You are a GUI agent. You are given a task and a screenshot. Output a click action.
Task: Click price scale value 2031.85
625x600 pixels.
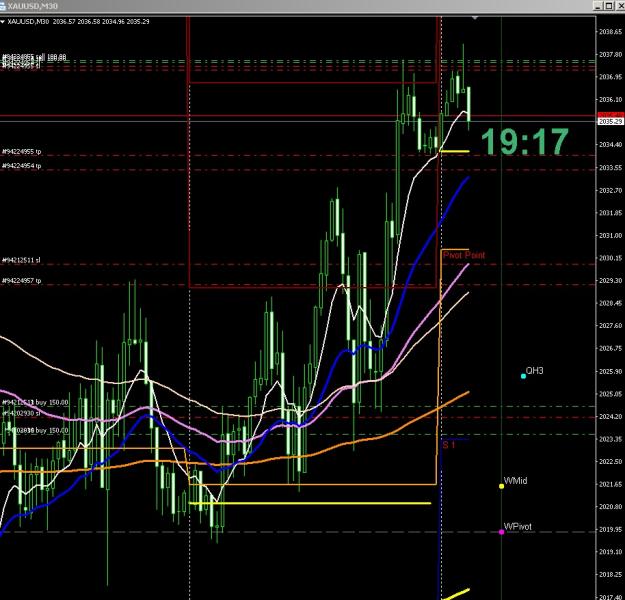[610, 212]
